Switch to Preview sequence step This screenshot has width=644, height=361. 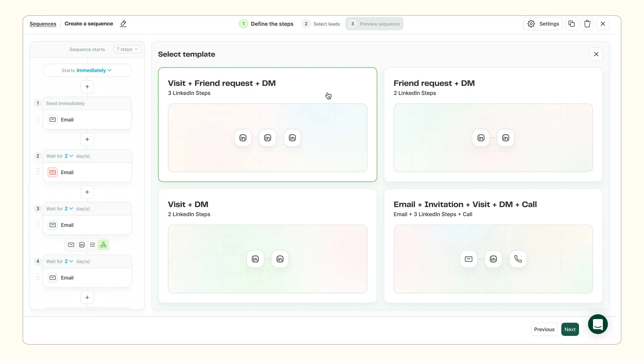click(x=374, y=24)
